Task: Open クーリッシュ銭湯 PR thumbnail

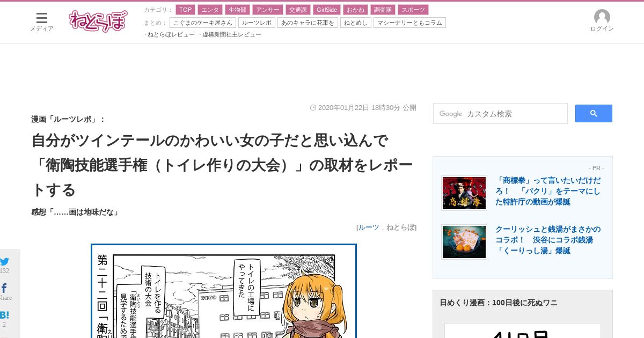Action: tap(464, 242)
